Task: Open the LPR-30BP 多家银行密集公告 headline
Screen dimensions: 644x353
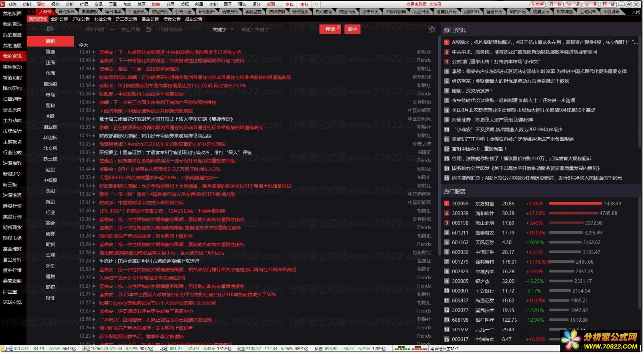Action: point(162,211)
